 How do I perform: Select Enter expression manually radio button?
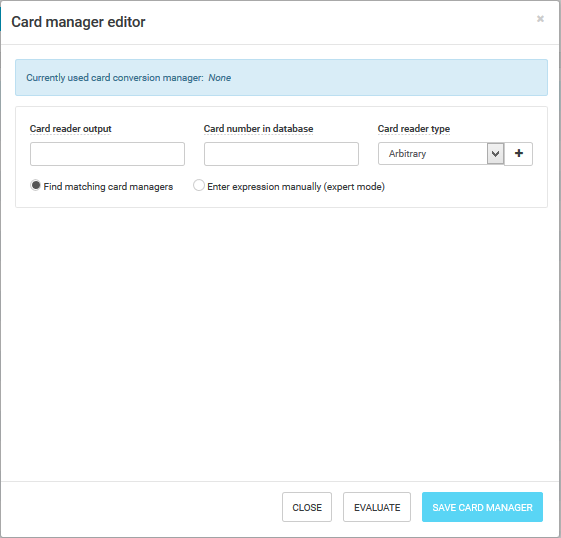point(199,185)
